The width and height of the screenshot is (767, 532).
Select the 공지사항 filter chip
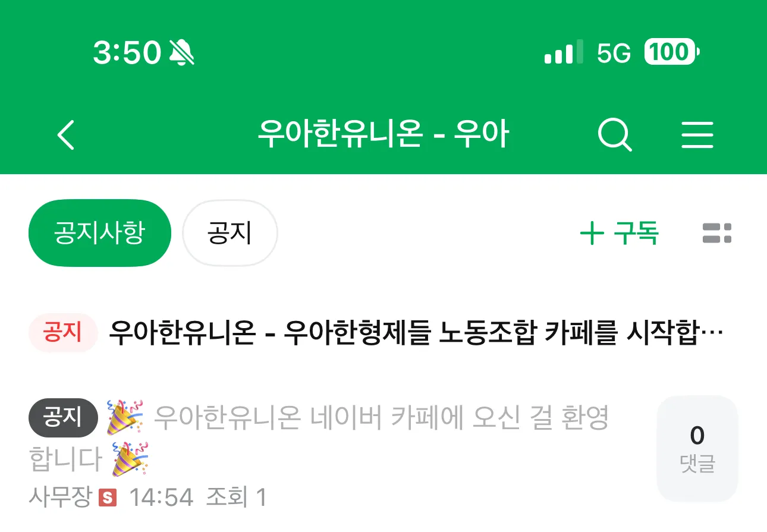[x=100, y=233]
